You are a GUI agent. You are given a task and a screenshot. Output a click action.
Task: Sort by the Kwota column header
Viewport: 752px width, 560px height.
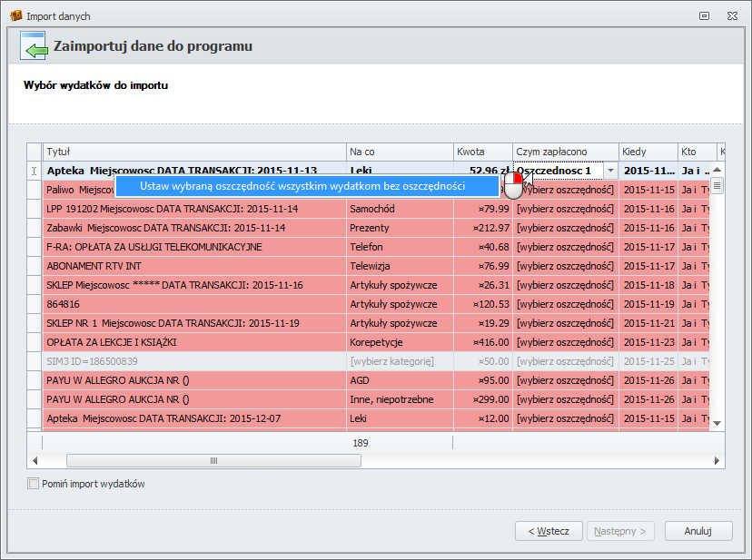coord(482,152)
